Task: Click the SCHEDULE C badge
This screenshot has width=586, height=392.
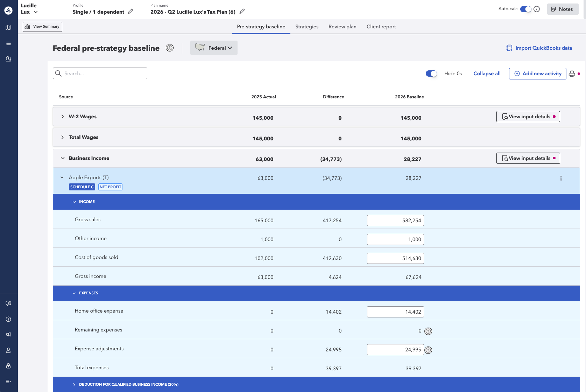Action: (x=82, y=187)
